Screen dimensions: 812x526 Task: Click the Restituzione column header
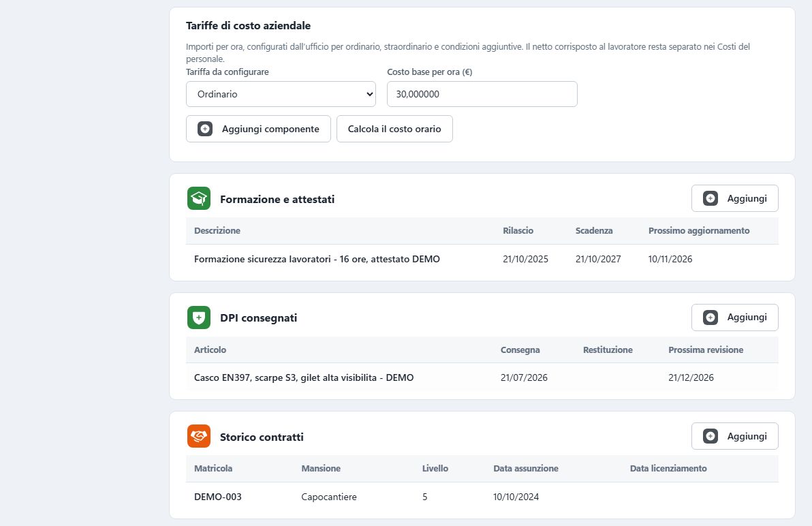click(608, 350)
